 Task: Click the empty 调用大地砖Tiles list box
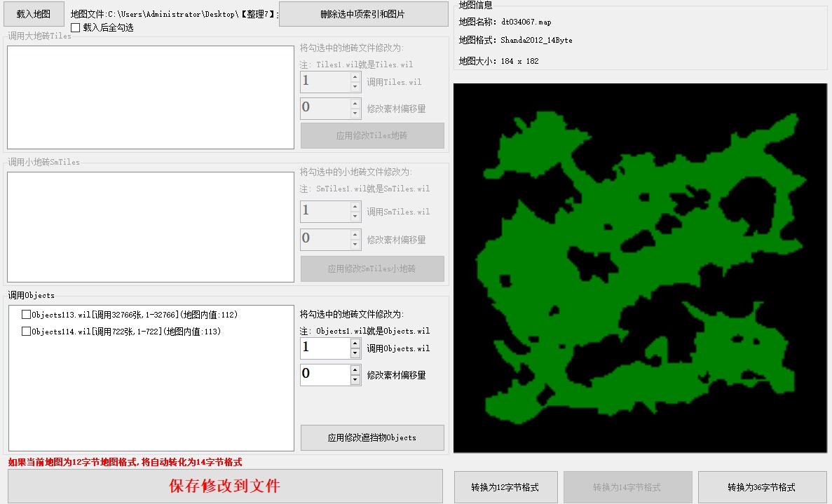150,97
